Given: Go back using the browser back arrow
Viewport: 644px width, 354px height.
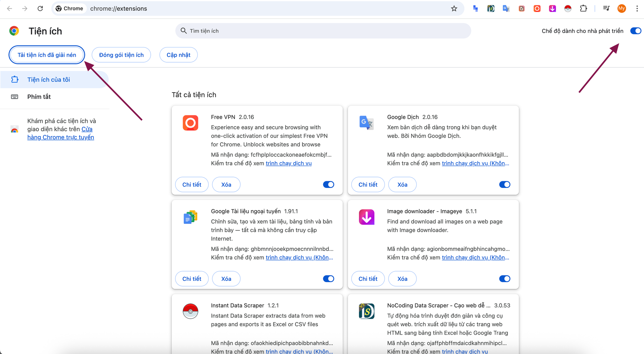Looking at the screenshot, I should pyautogui.click(x=10, y=9).
